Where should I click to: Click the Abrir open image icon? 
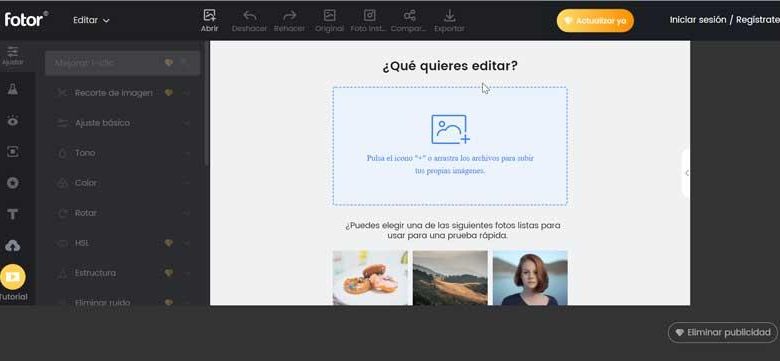click(x=209, y=15)
